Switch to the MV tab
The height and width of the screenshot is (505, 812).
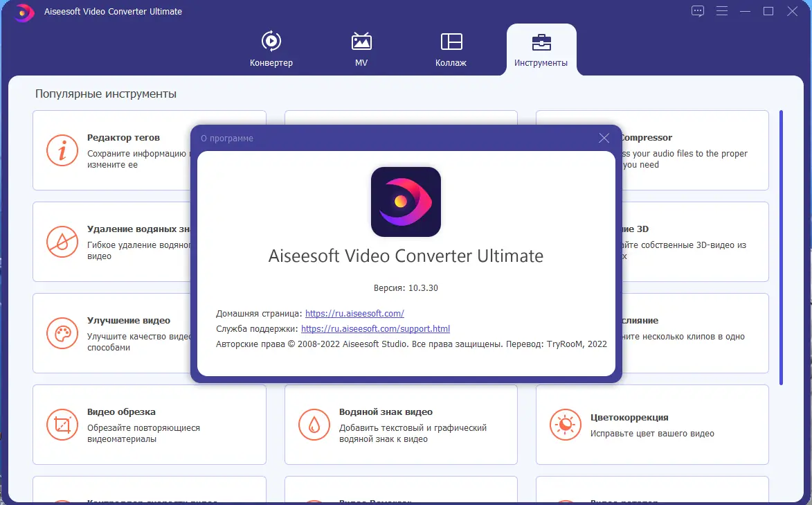[x=361, y=48]
